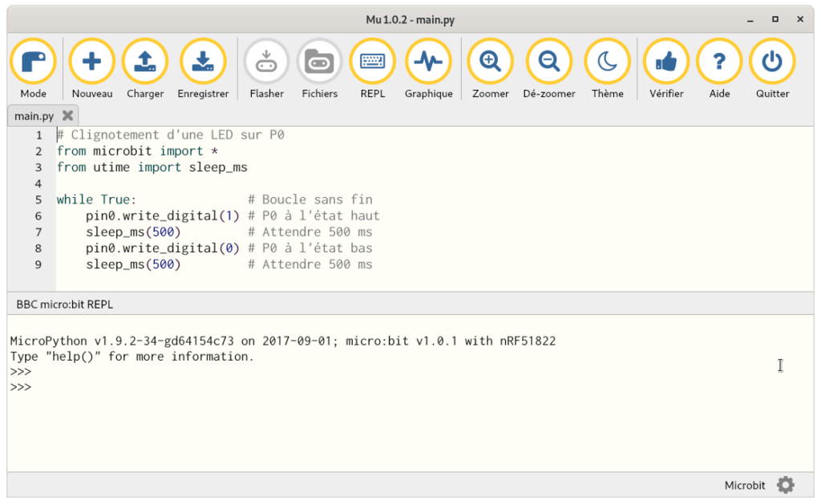The image size is (821, 504).
Task: Zoom out using the Dé-zoomer icon
Action: point(548,61)
